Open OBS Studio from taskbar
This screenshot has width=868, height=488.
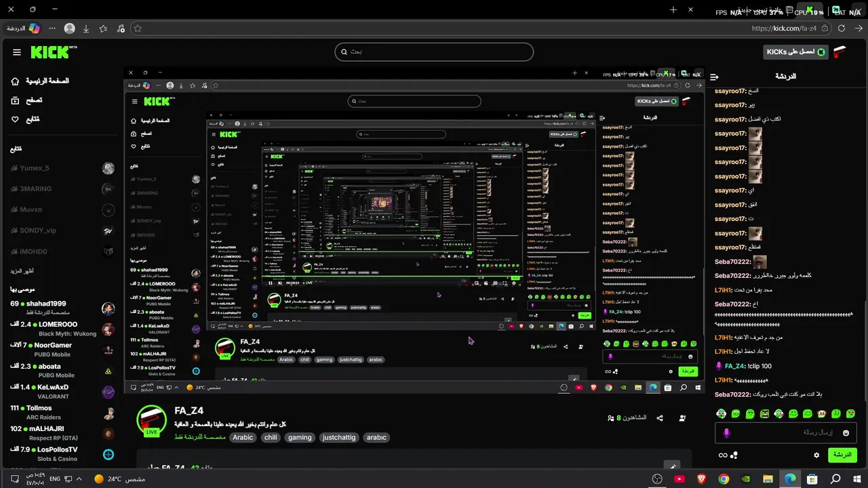pyautogui.click(x=656, y=479)
